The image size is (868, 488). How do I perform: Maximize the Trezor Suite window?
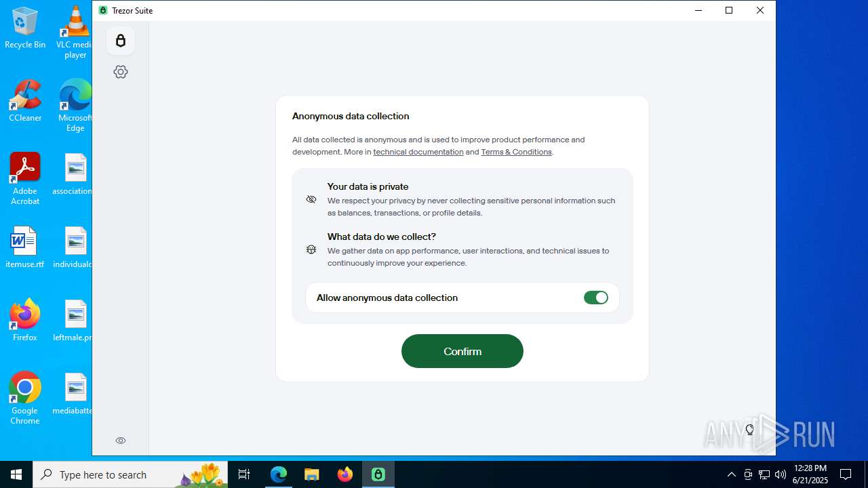pyautogui.click(x=729, y=10)
